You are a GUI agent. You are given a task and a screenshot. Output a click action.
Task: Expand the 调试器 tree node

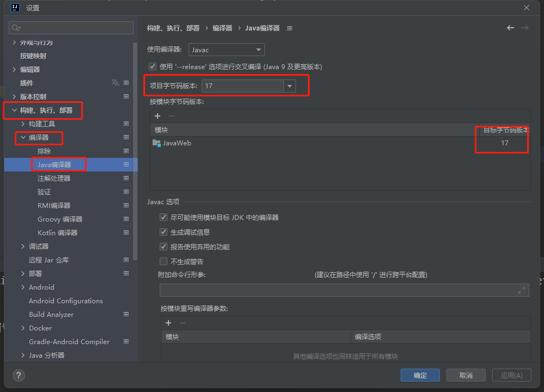point(23,247)
